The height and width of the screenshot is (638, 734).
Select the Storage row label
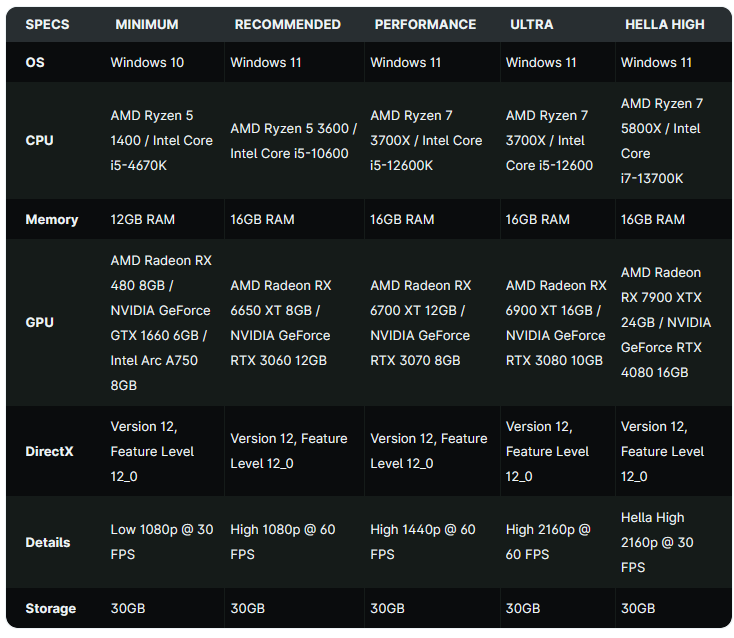click(51, 609)
